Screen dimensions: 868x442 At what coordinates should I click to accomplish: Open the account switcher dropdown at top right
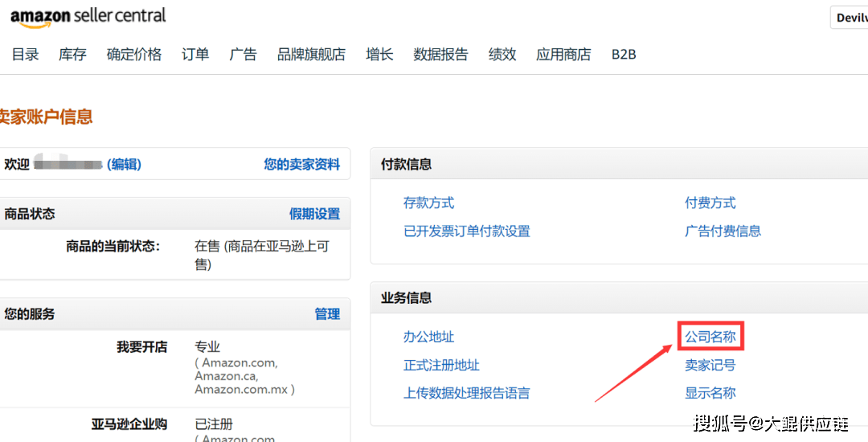(850, 18)
